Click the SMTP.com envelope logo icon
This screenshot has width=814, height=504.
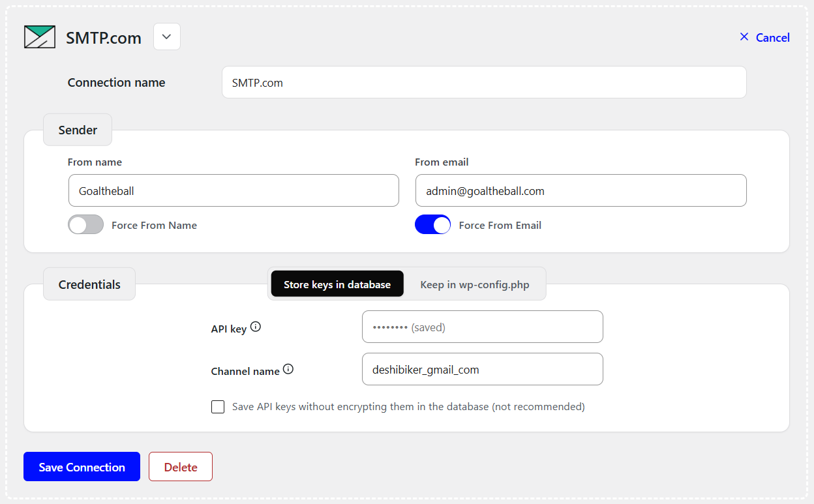[x=40, y=37]
